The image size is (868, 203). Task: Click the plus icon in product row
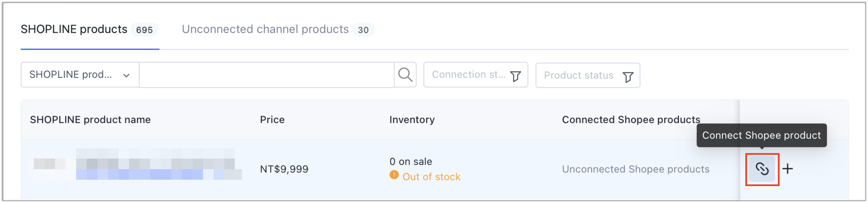pyautogui.click(x=787, y=169)
